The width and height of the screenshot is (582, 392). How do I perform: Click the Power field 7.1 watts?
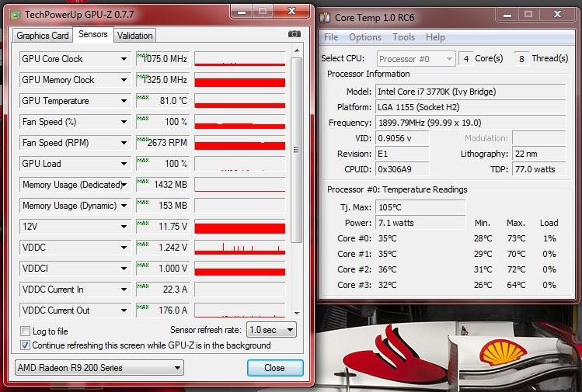point(420,223)
